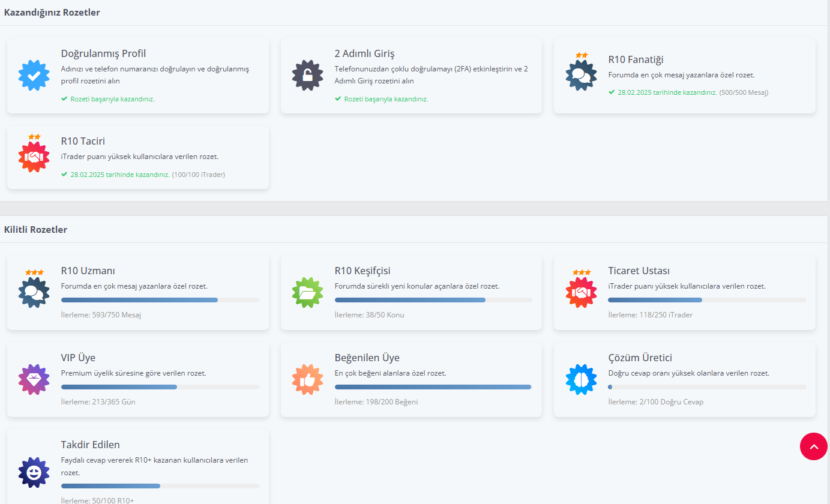Click the description text in the Ticaret Ustası card

point(687,286)
